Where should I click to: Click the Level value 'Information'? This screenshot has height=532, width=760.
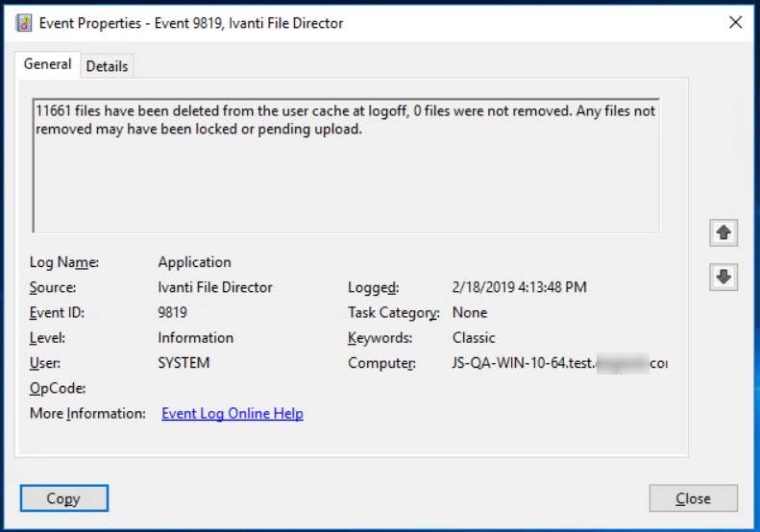point(195,338)
